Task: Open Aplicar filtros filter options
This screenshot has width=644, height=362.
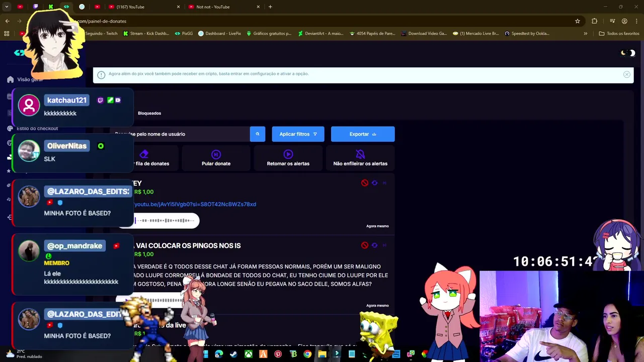Action: [298, 134]
